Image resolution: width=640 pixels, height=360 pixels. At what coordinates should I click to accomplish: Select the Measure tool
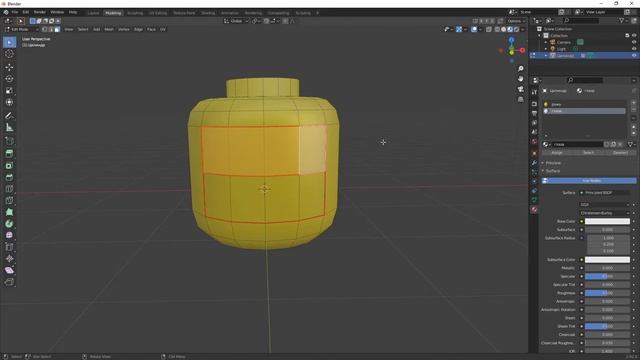click(9, 128)
